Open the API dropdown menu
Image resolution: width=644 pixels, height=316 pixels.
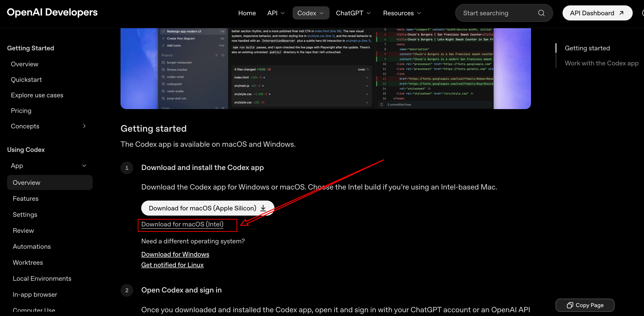click(x=276, y=13)
